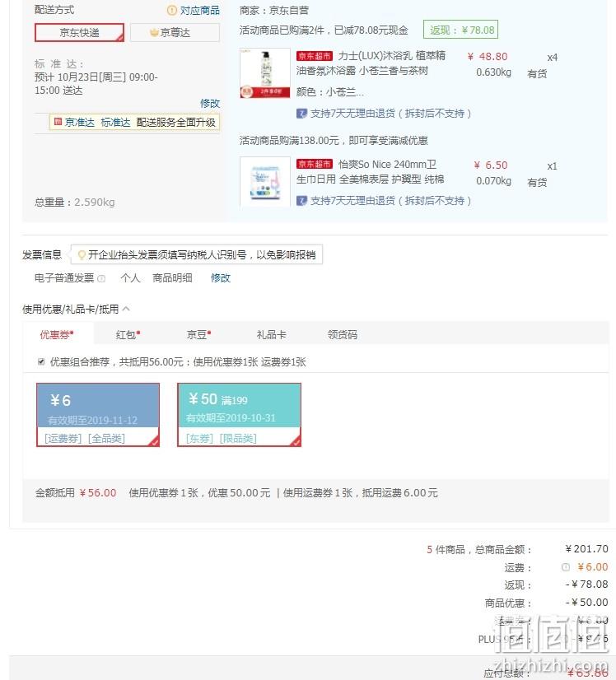Click 金额抵用 ¥56.00 text

coord(76,492)
